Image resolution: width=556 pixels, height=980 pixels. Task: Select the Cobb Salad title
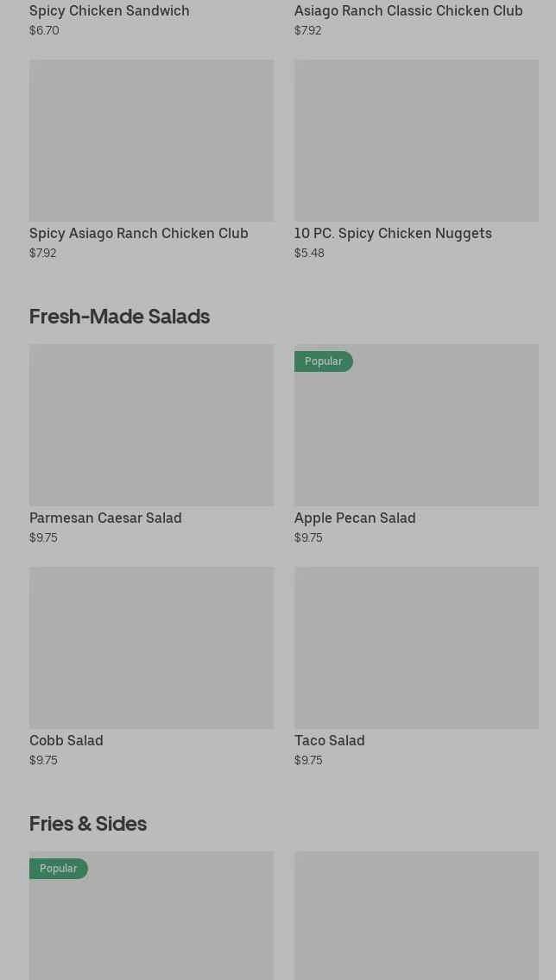tap(66, 740)
